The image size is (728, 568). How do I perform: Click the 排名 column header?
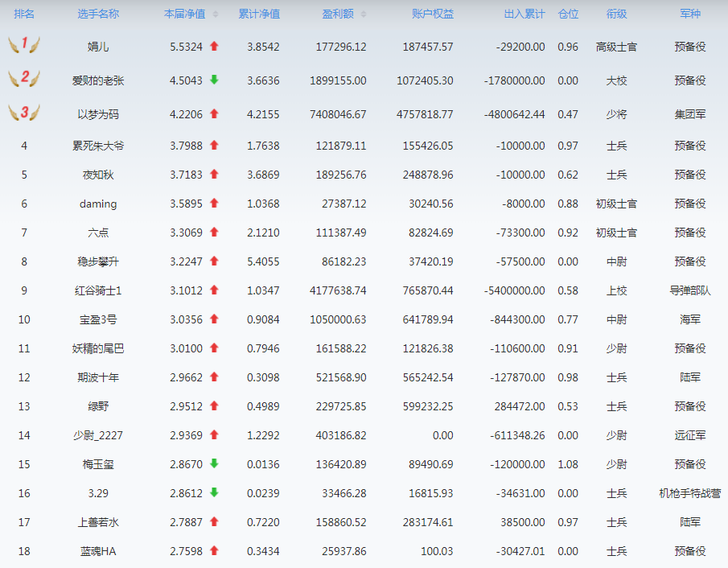pos(24,14)
